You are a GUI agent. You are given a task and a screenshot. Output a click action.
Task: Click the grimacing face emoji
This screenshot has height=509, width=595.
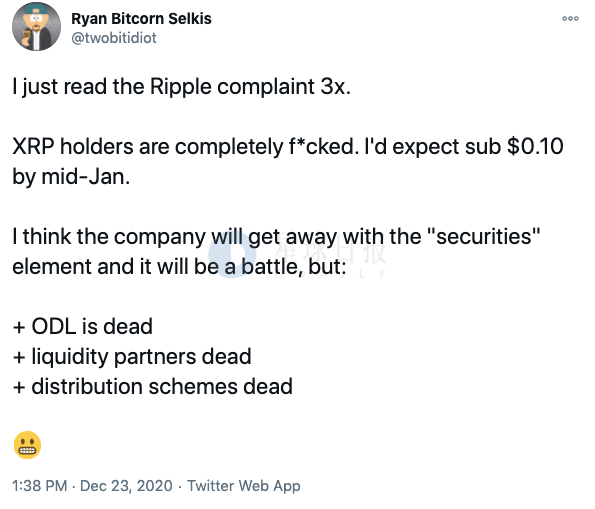click(27, 445)
